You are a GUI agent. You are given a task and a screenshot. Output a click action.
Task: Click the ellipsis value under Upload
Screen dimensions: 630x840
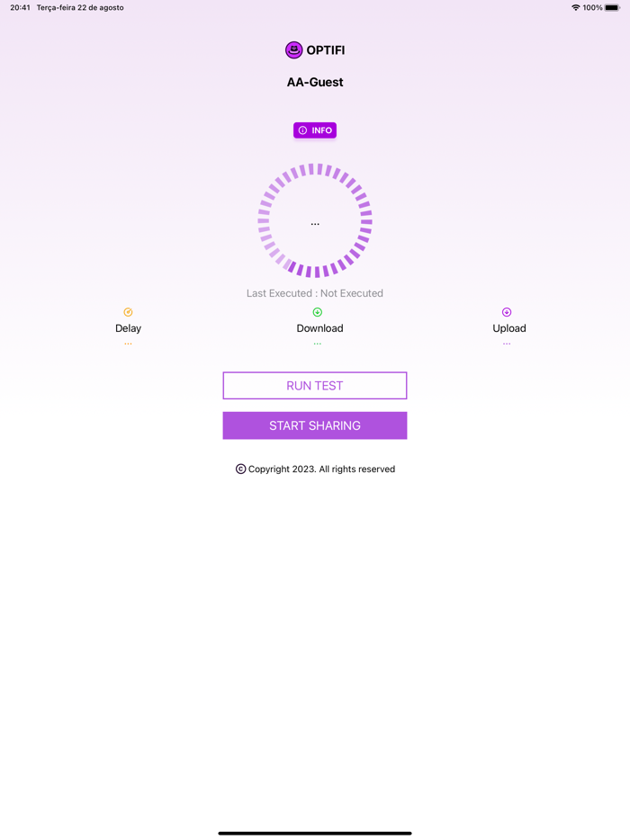pos(508,343)
